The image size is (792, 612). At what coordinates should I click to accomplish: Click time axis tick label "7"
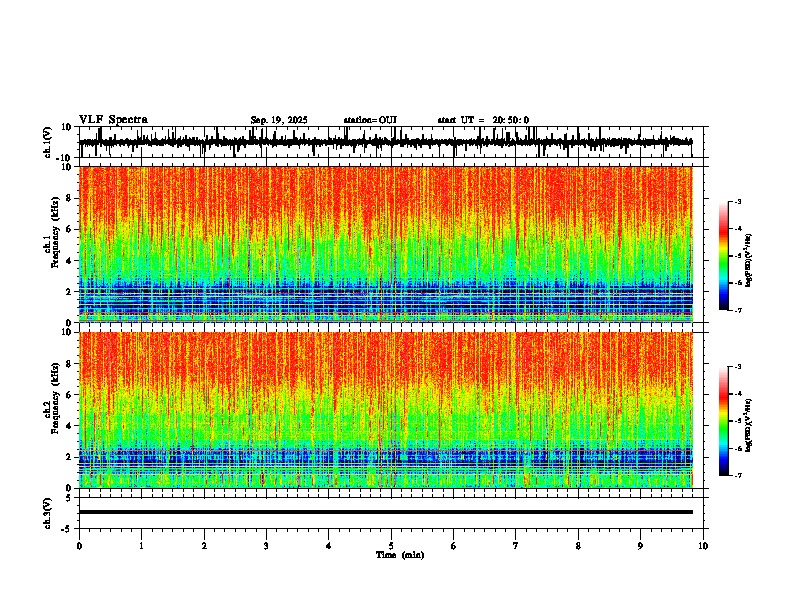516,546
